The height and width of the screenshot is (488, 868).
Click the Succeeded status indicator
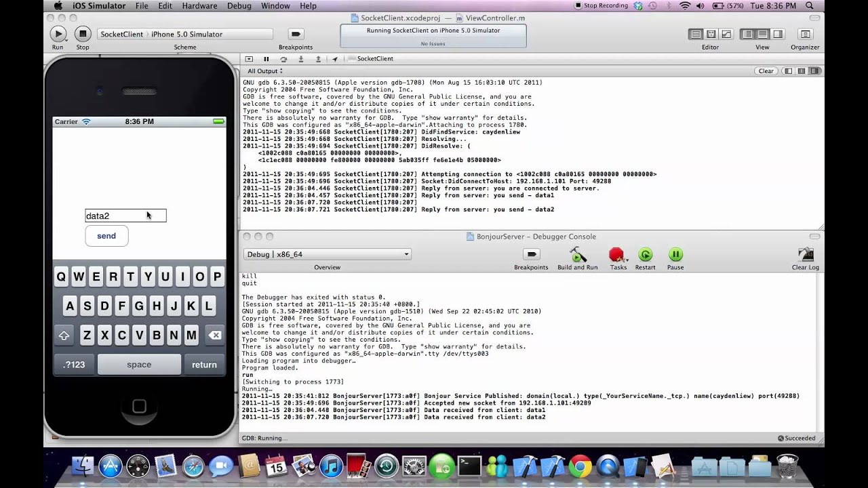click(x=797, y=439)
